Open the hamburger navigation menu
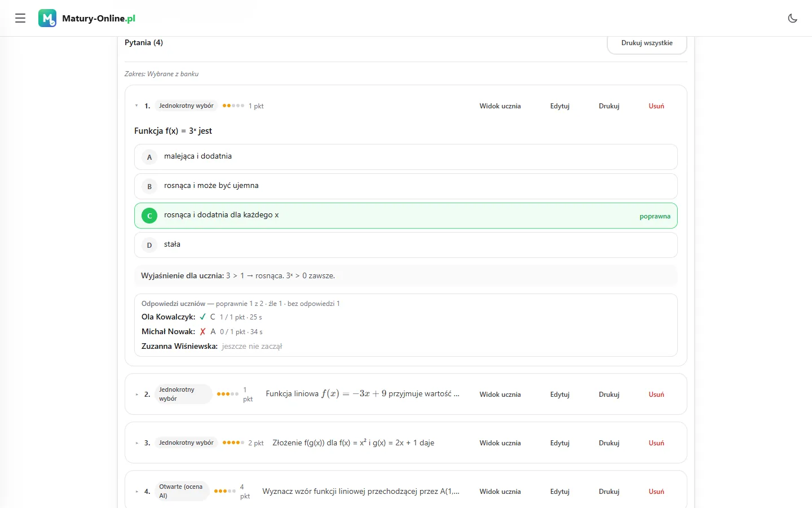This screenshot has height=508, width=812. click(20, 18)
